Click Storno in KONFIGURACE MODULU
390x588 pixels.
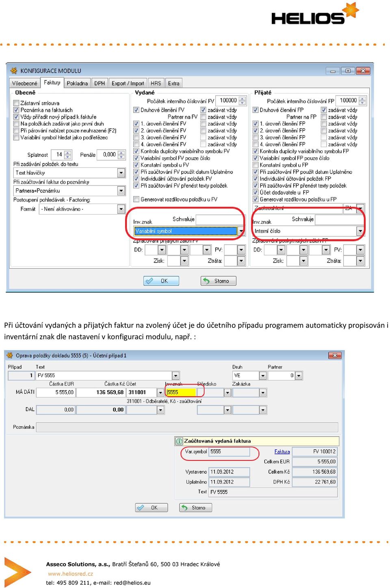[x=219, y=281]
